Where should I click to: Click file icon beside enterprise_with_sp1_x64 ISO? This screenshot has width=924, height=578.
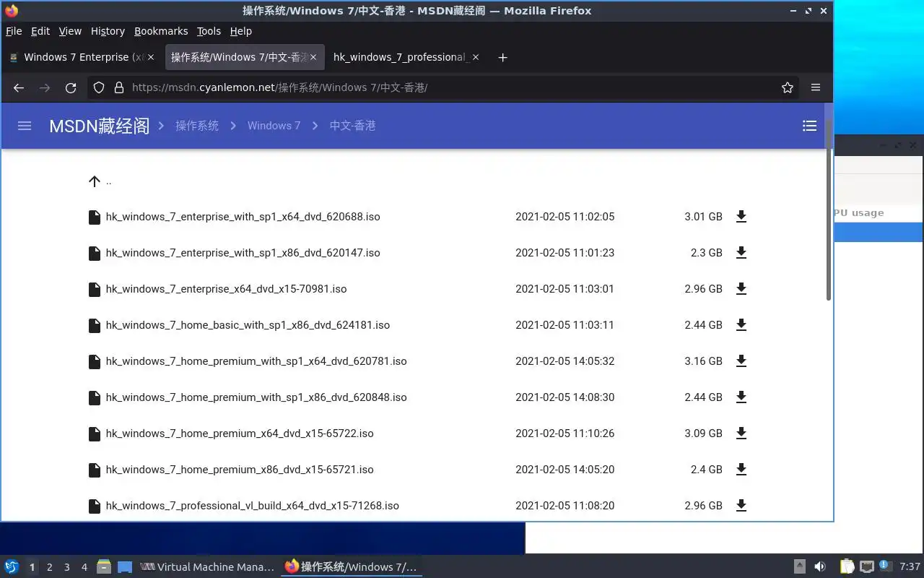[94, 217]
